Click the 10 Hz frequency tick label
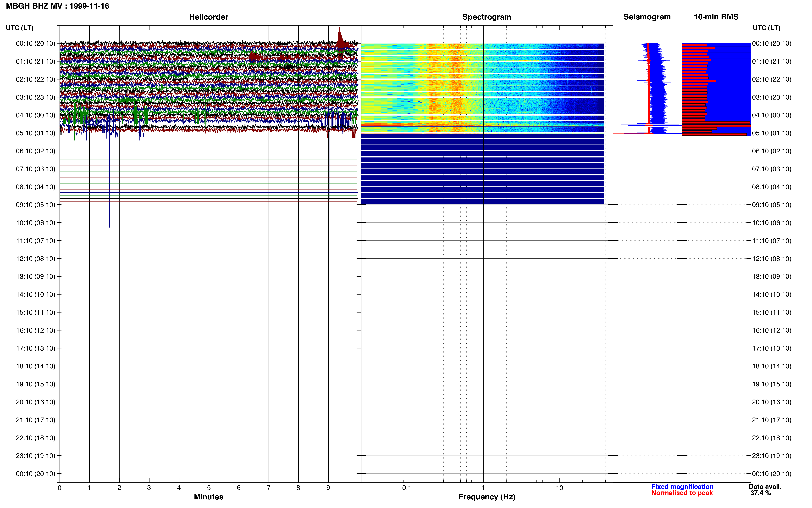Viewport: 812px width, 508px height. (x=559, y=488)
